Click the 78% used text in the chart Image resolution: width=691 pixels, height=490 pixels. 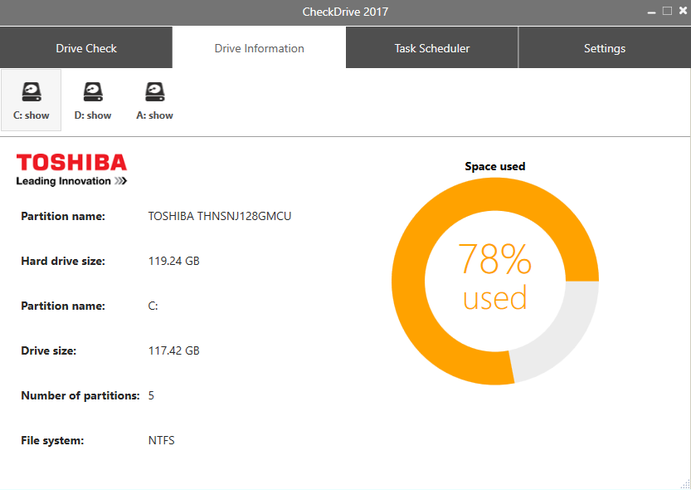(495, 277)
